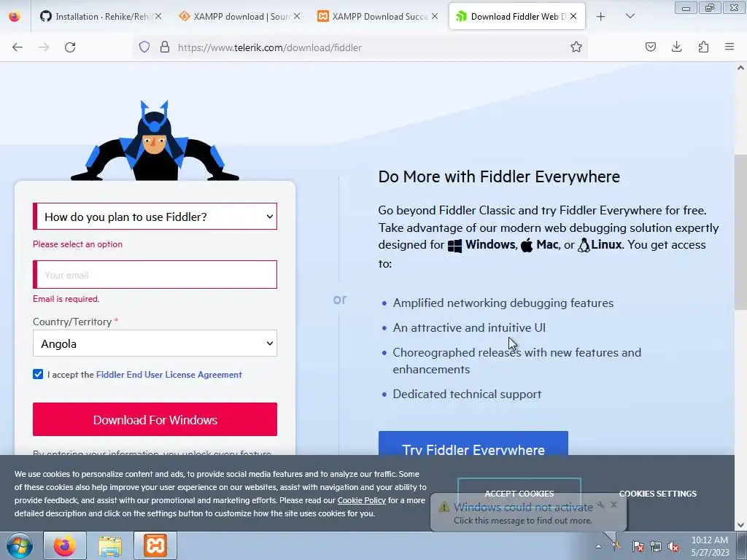Click the Windows logo beside Windows text
This screenshot has width=747, height=560.
(x=454, y=246)
